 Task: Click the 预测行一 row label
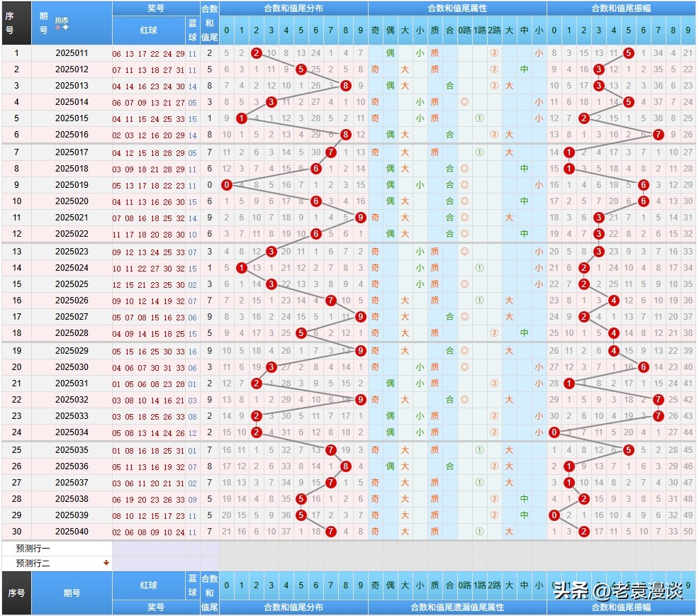33,549
